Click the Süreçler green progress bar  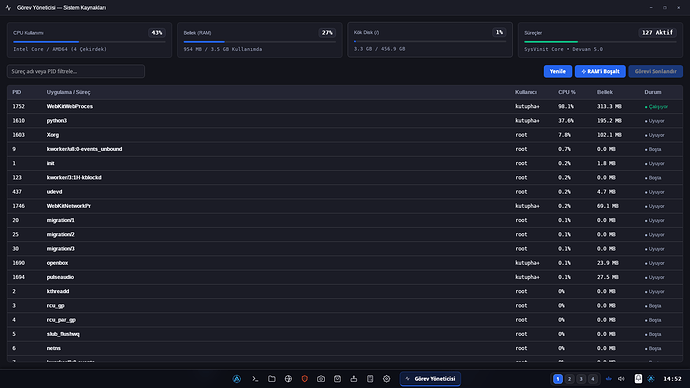600,42
